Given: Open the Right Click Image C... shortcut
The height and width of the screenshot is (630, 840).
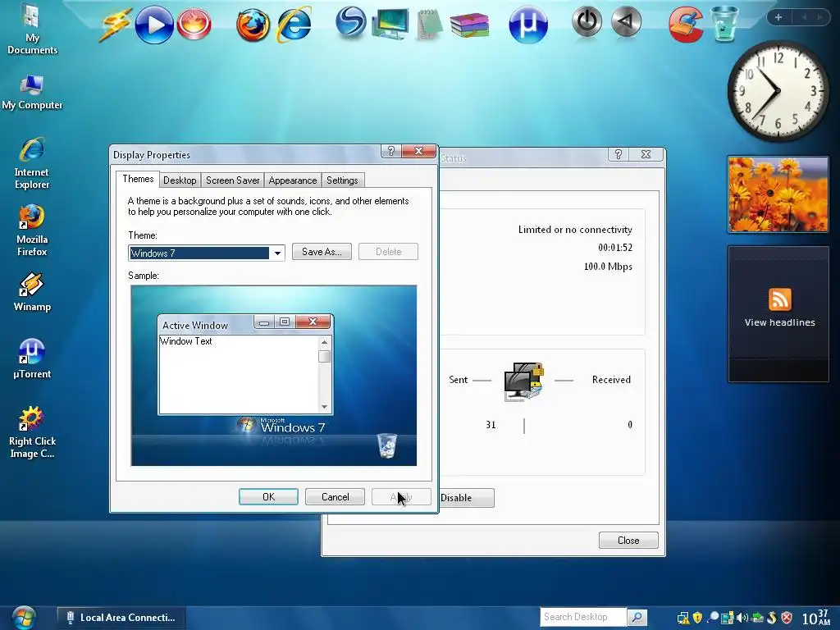Looking at the screenshot, I should (x=32, y=432).
